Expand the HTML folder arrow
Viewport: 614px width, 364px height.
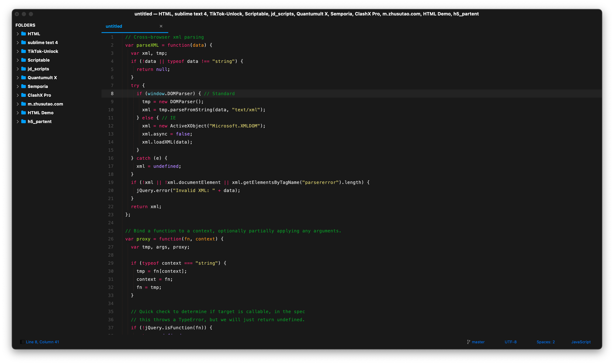(18, 34)
